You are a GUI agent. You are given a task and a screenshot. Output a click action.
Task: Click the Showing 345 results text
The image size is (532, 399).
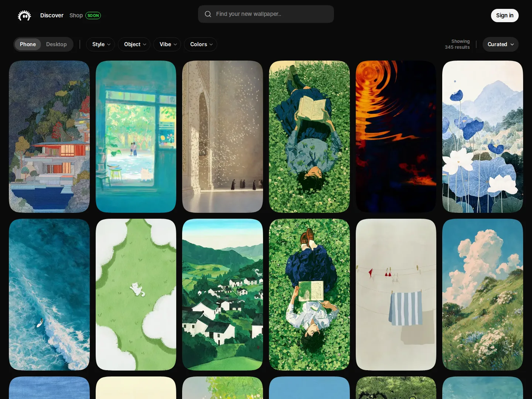point(457,44)
